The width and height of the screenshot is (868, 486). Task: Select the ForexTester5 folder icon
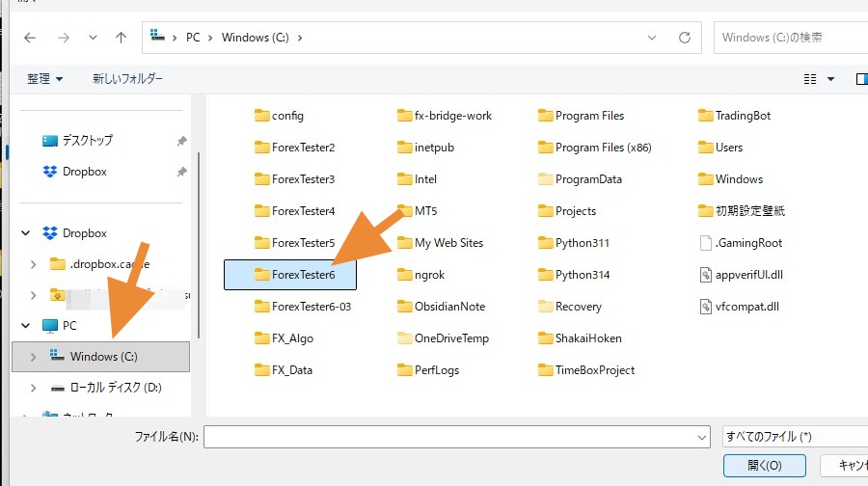pyautogui.click(x=261, y=242)
